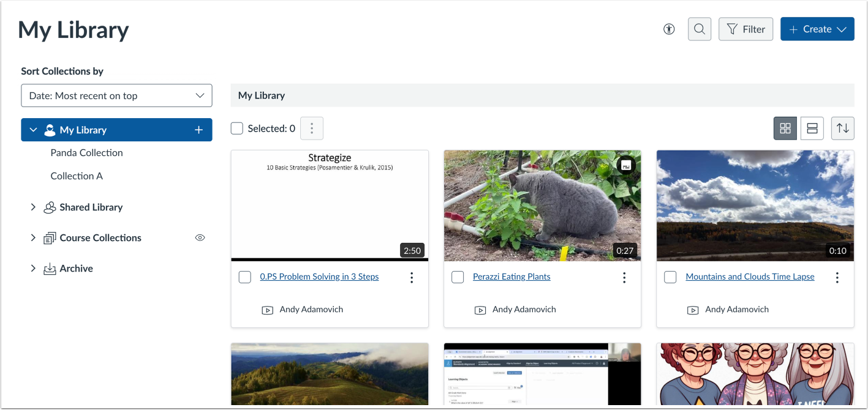Click the My Library user icon in sidebar
Viewport: 868px width, 410px height.
click(x=50, y=130)
